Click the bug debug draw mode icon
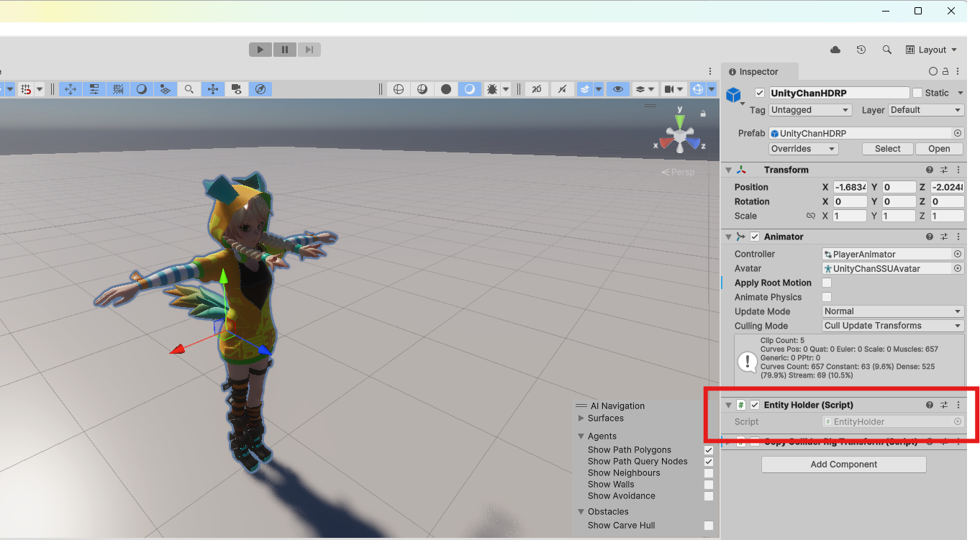This screenshot has height=540, width=980. tap(492, 89)
